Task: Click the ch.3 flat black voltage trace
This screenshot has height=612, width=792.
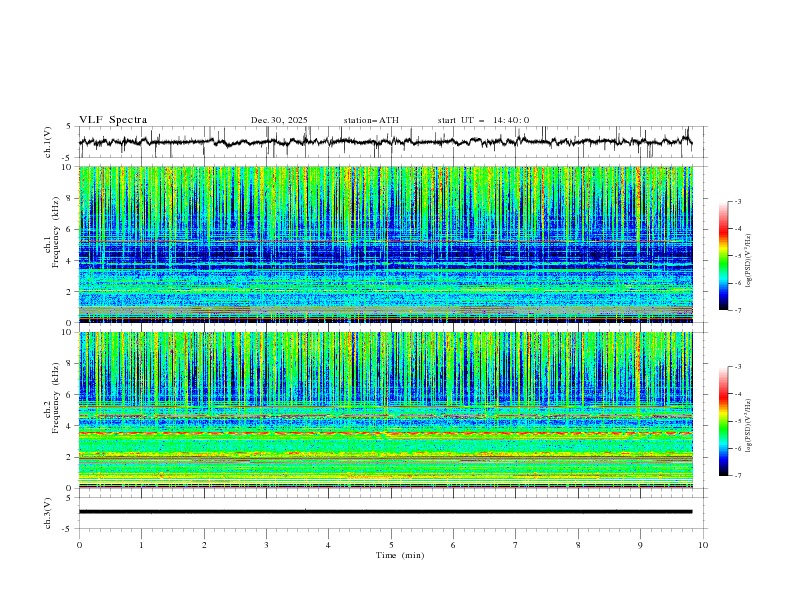Action: 385,512
